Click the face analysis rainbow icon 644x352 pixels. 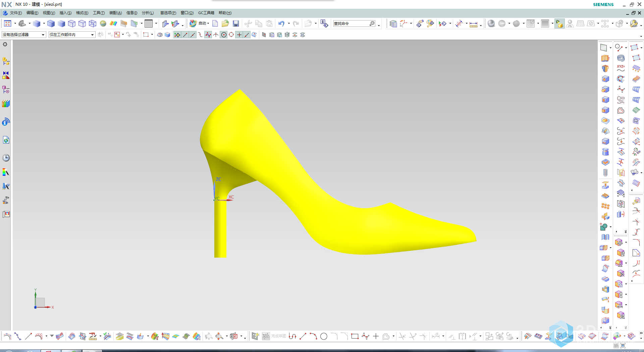(x=113, y=24)
